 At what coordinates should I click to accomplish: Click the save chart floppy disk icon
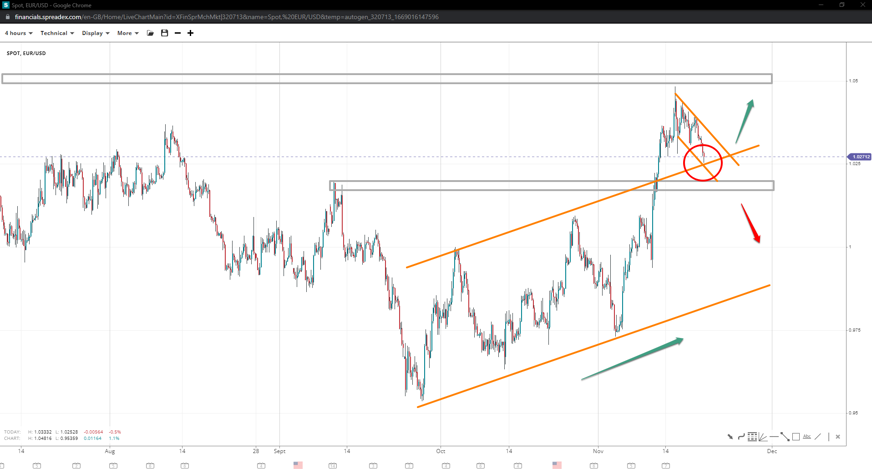pyautogui.click(x=164, y=33)
